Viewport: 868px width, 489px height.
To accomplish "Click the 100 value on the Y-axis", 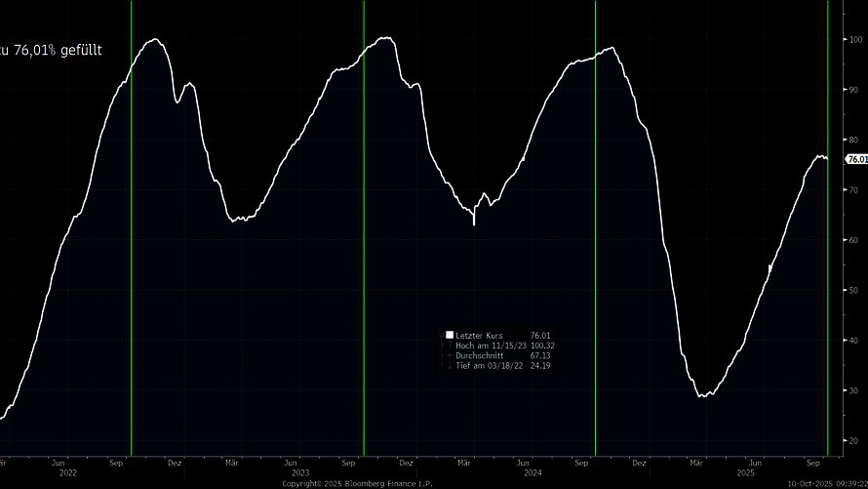I will tap(855, 40).
